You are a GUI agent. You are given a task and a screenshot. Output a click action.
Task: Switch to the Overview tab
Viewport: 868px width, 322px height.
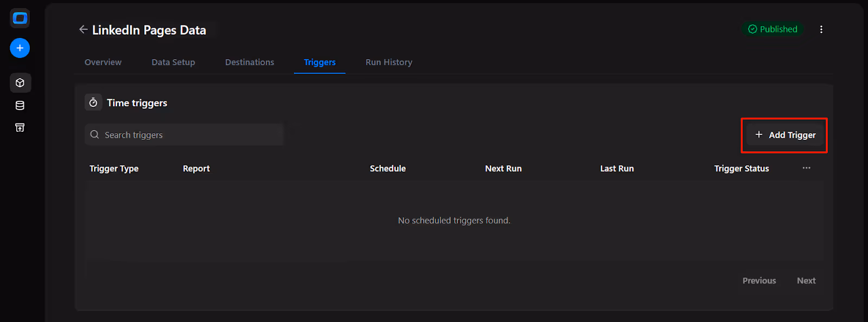click(103, 62)
